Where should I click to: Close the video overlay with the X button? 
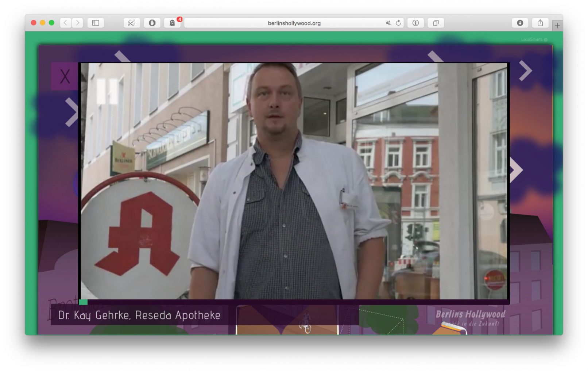tap(65, 76)
